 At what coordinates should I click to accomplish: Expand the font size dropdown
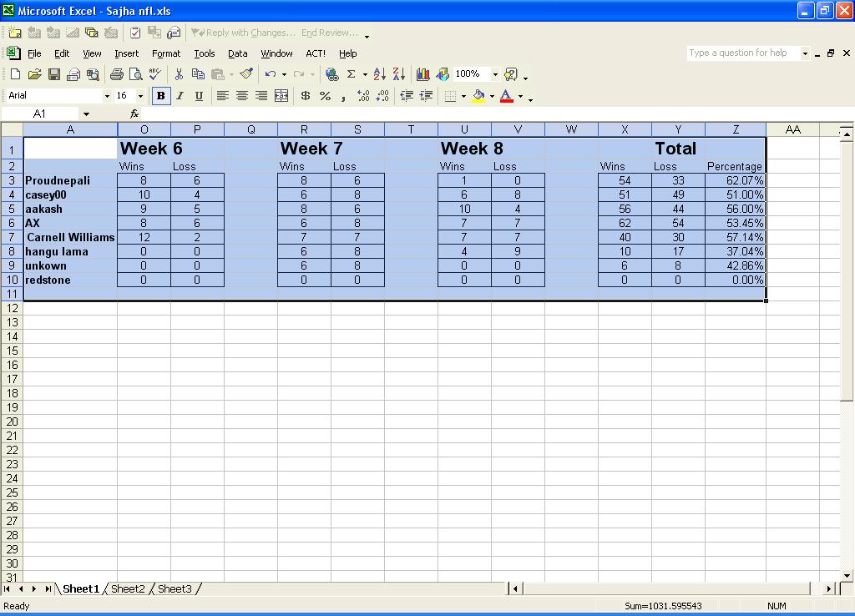coord(140,96)
